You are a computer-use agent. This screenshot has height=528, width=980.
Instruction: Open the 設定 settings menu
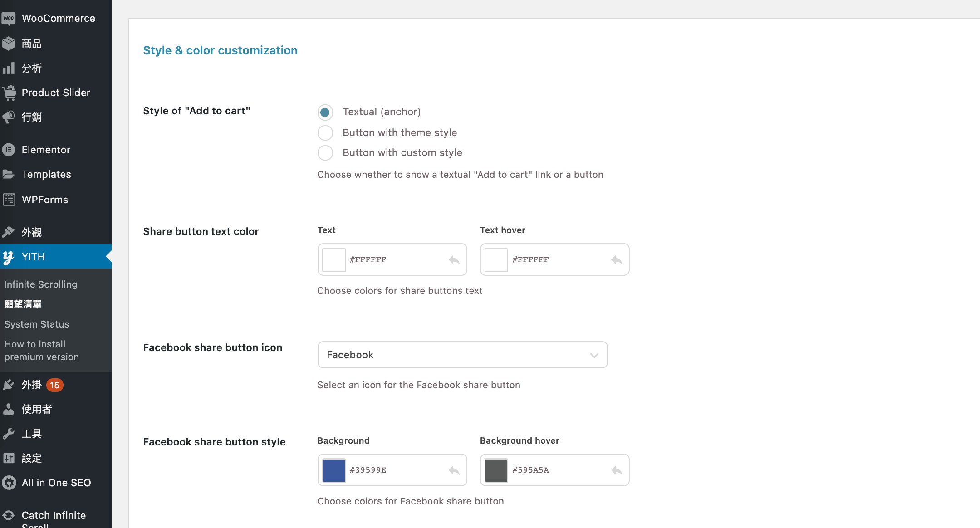(32, 458)
